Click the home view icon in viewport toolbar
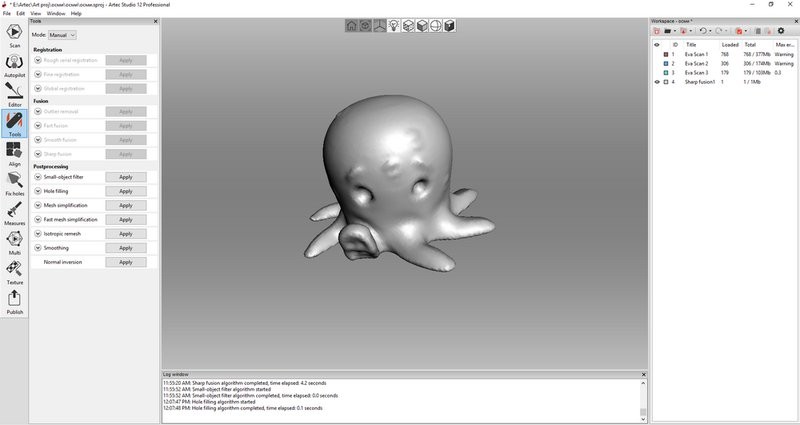This screenshot has height=425, width=800. 351,26
